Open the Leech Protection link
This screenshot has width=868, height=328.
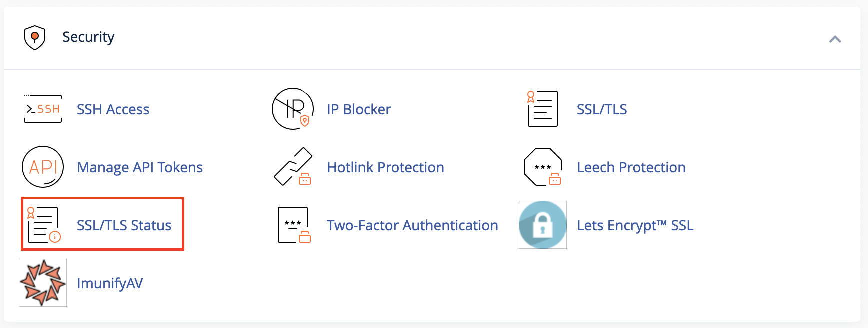[x=631, y=167]
